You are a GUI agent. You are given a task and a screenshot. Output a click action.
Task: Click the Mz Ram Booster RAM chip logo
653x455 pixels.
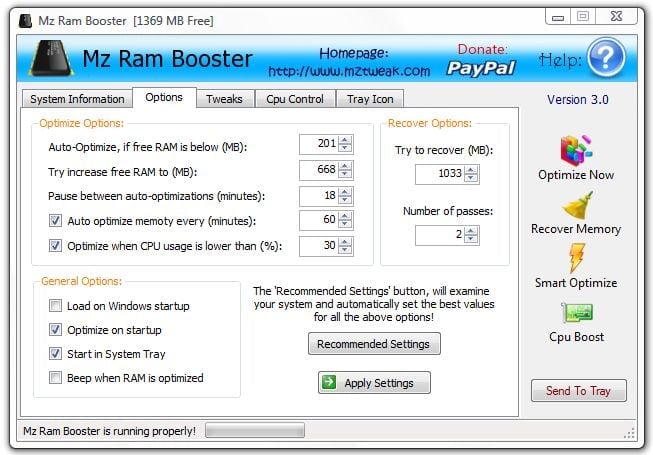51,58
